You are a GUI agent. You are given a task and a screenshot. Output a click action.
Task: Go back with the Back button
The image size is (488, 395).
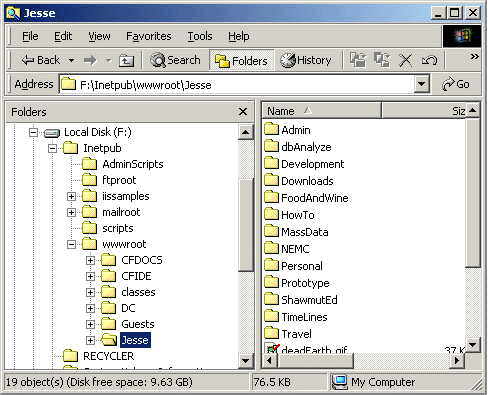coord(41,60)
